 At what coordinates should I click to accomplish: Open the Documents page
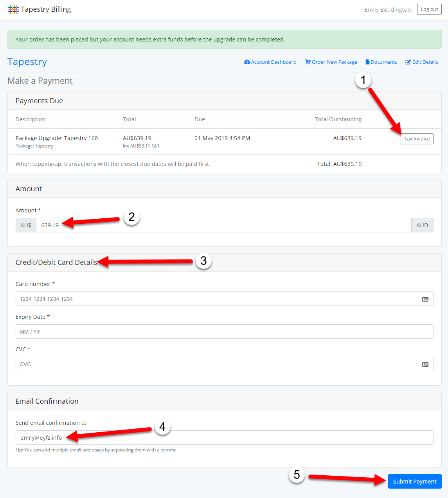pos(383,62)
